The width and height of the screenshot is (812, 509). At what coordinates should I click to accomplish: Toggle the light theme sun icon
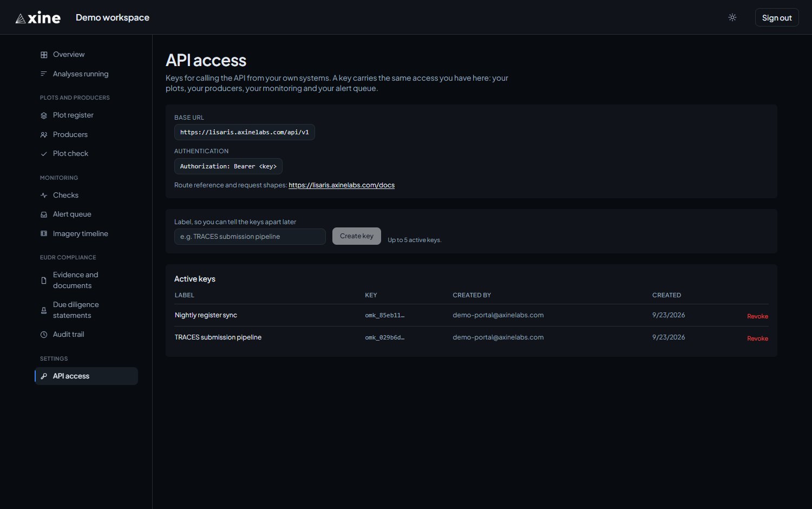point(732,17)
